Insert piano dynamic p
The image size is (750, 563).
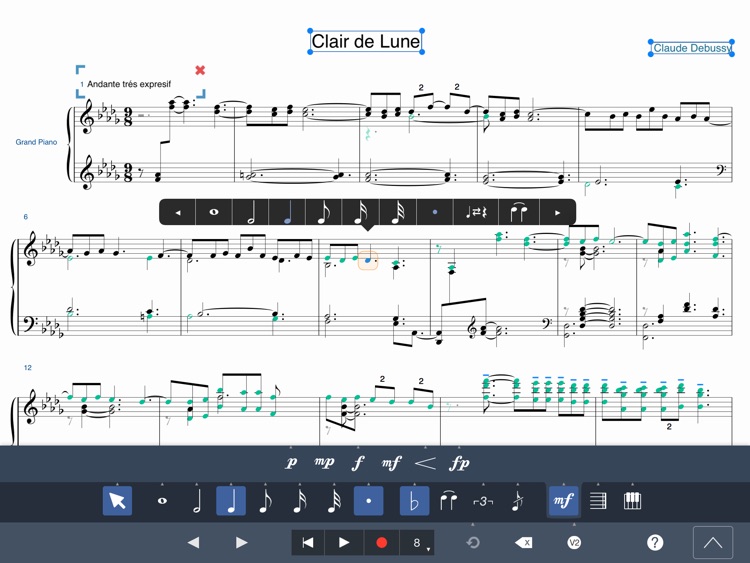tap(291, 463)
